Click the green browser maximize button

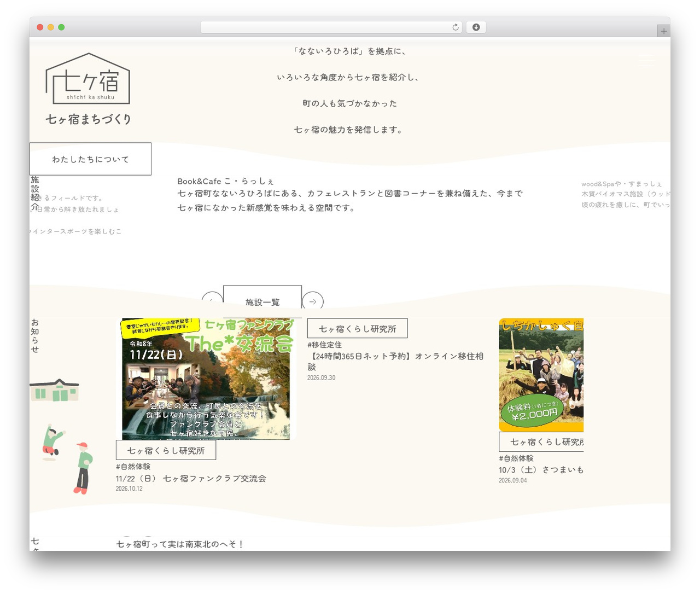point(61,27)
